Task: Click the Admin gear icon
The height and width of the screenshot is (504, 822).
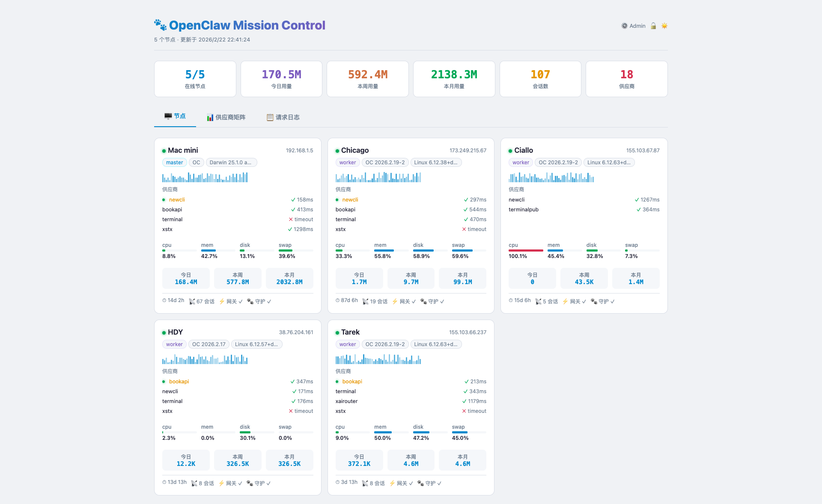Action: 624,26
